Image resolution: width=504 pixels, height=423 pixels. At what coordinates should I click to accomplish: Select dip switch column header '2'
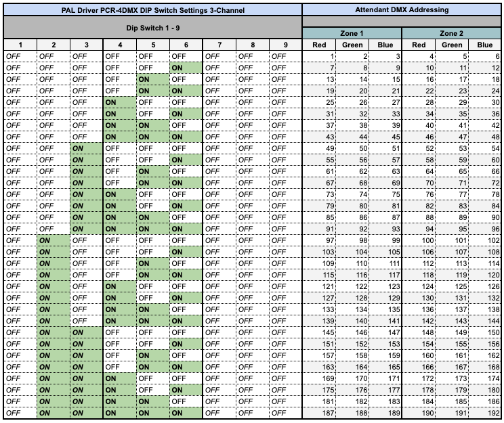[x=54, y=45]
